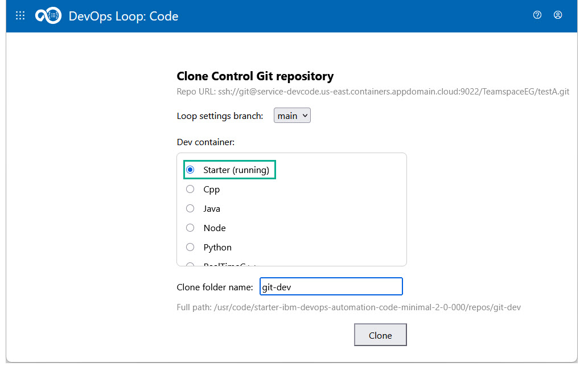
Task: Click the Loop settings branch label
Action: [220, 116]
